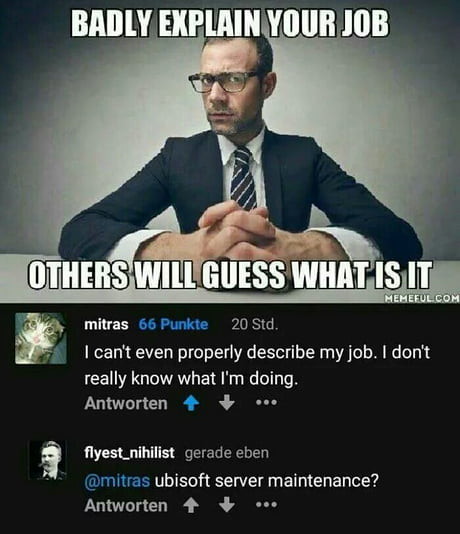This screenshot has width=460, height=534.
Task: Open flyest_nihilist username profile
Action: pos(129,453)
